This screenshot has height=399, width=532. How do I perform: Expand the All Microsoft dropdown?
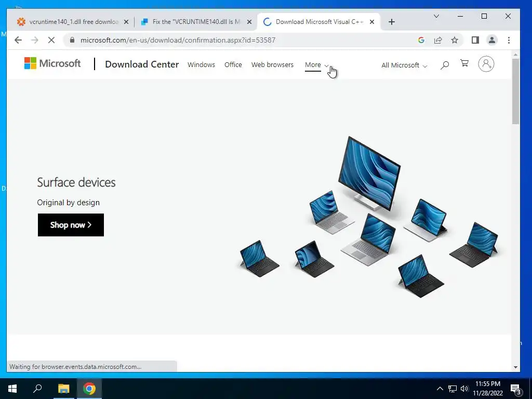click(404, 65)
